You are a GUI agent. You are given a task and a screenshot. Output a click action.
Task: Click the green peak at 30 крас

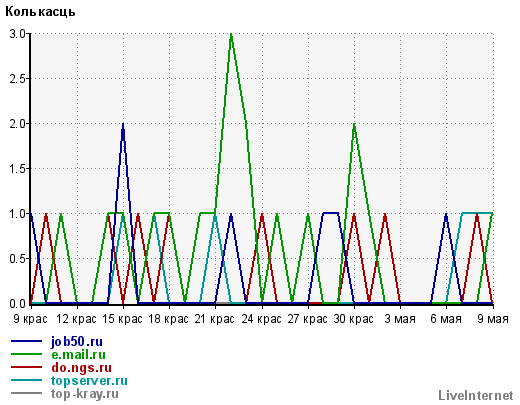pos(354,124)
